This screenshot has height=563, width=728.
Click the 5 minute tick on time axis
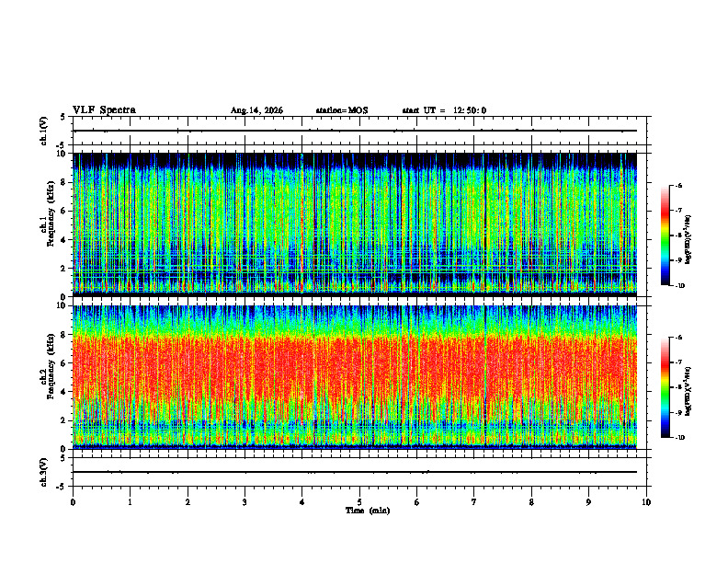point(359,502)
